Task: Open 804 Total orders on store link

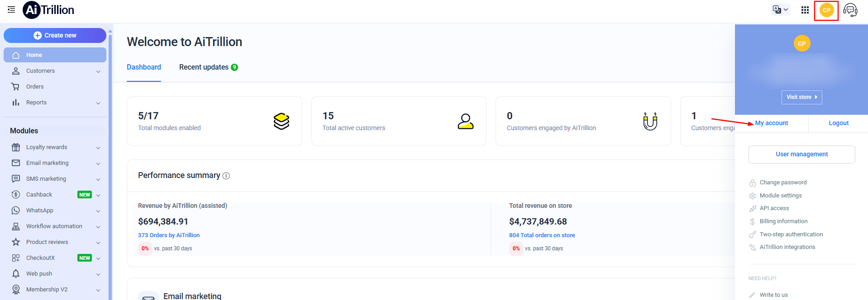Action: coord(542,235)
